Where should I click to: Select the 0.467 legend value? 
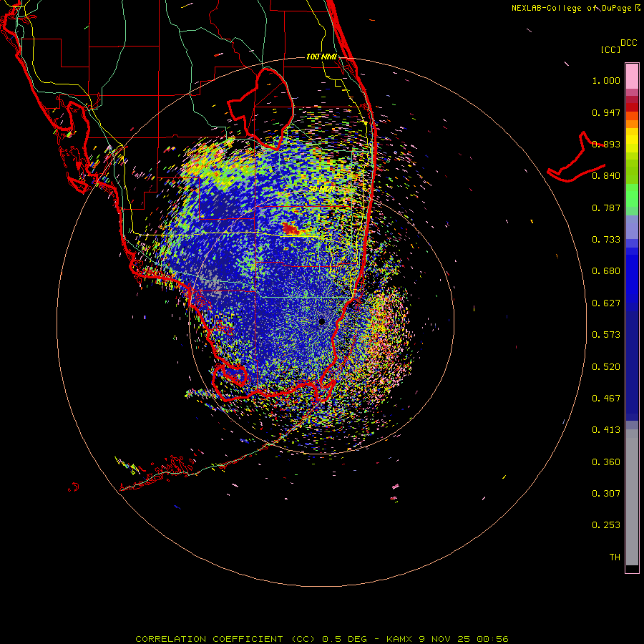point(606,399)
